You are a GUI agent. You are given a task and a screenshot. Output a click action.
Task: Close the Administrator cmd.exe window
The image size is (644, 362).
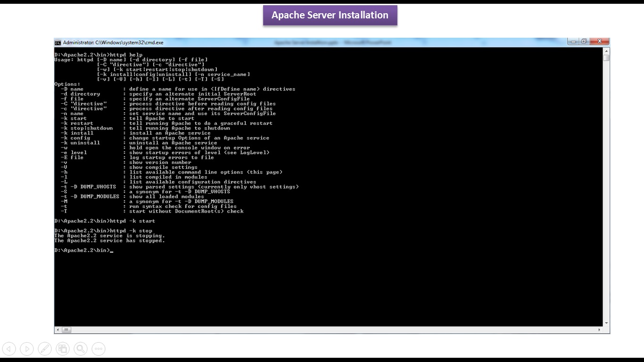pos(600,41)
